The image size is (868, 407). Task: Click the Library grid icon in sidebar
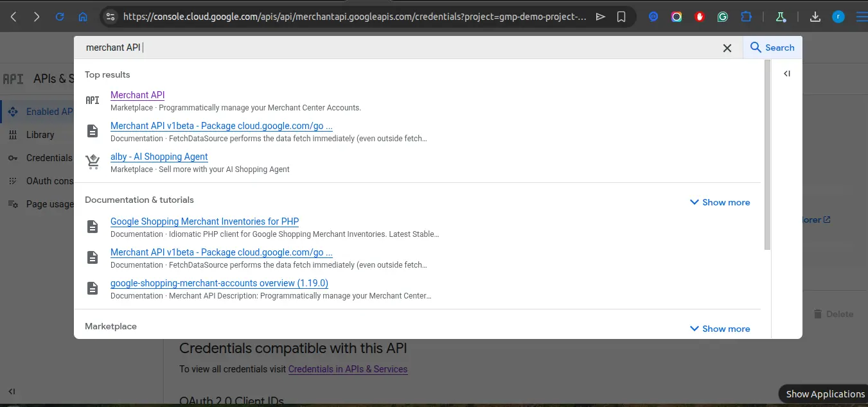click(13, 135)
